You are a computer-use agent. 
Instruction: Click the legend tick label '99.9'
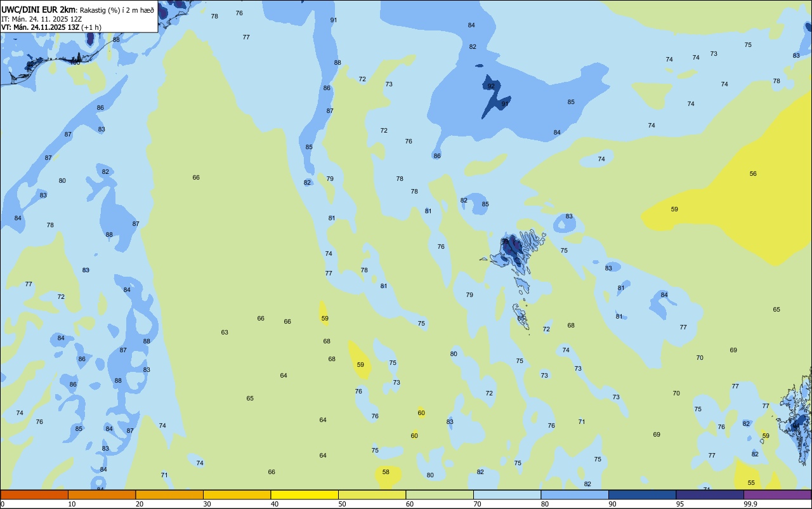click(750, 504)
